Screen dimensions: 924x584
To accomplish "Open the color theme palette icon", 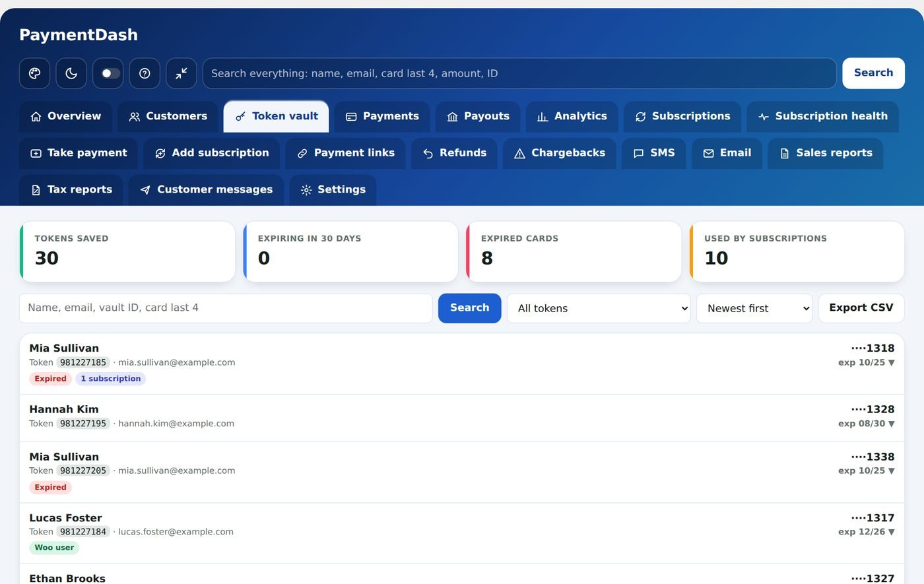I will [x=34, y=73].
